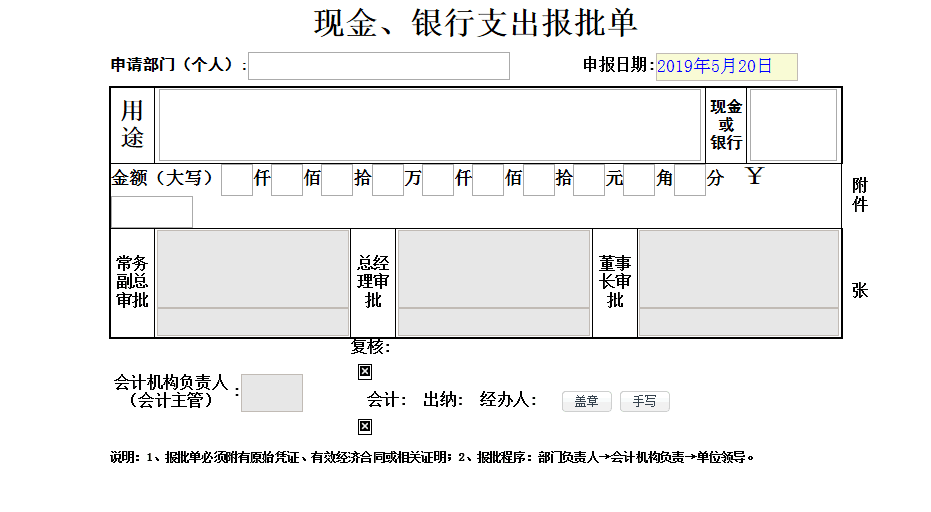Click the broken image icon below 复核
The height and width of the screenshot is (512, 931).
tap(365, 372)
